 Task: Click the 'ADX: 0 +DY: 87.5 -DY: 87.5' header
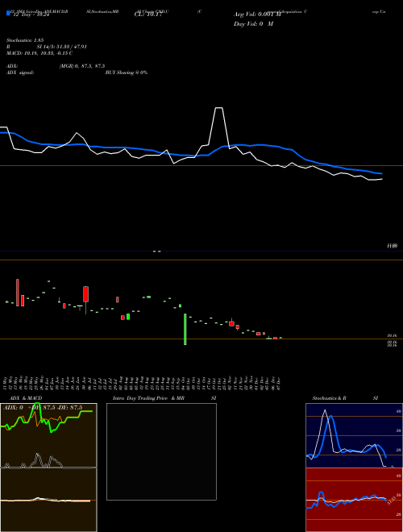[43, 408]
